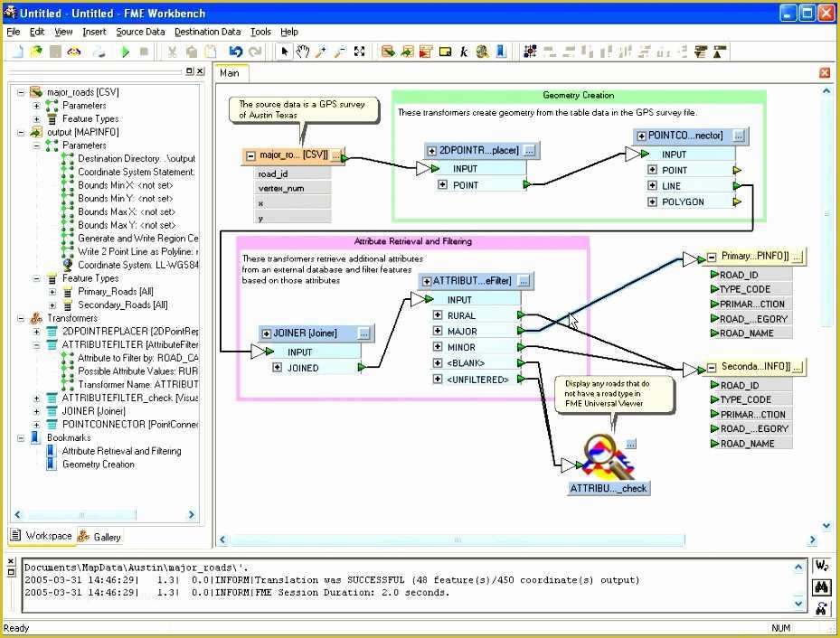The width and height of the screenshot is (840, 638).
Task: Click the W icon beside the log pane
Action: pos(822,566)
